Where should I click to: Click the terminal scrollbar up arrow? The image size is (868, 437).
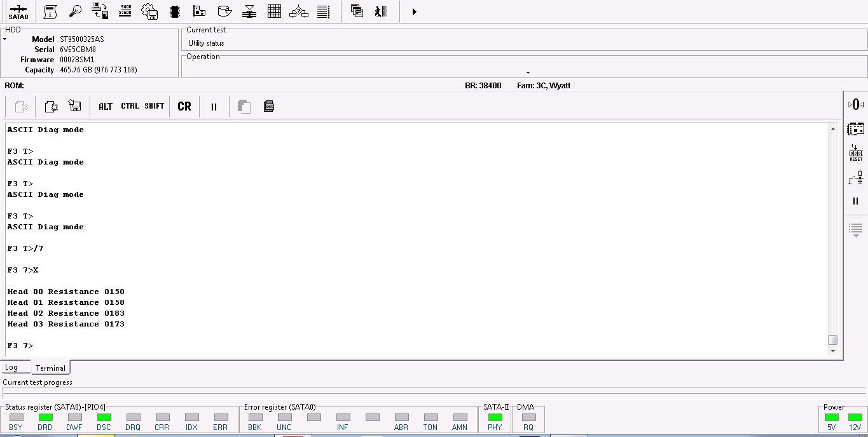(833, 129)
